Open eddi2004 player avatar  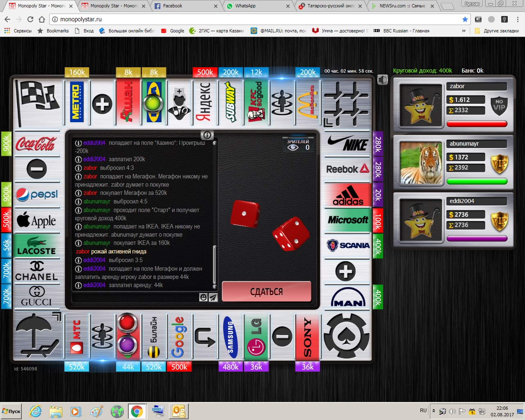click(421, 220)
